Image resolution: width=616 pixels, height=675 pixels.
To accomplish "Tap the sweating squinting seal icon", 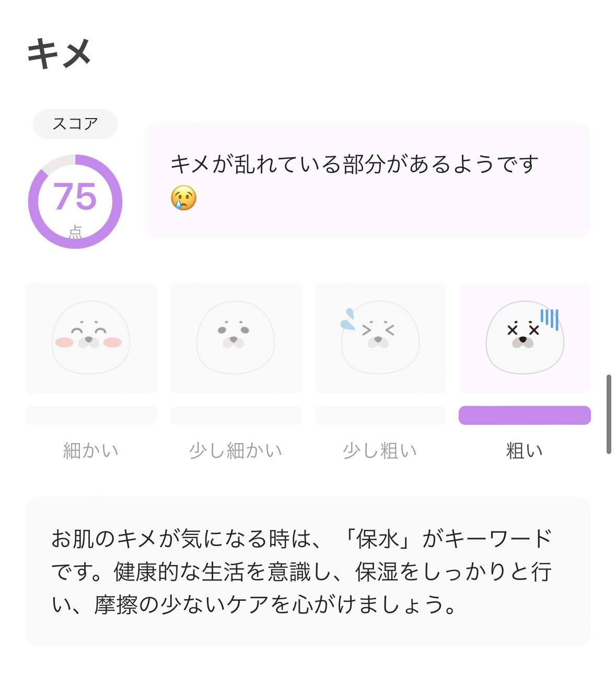I will (x=380, y=337).
